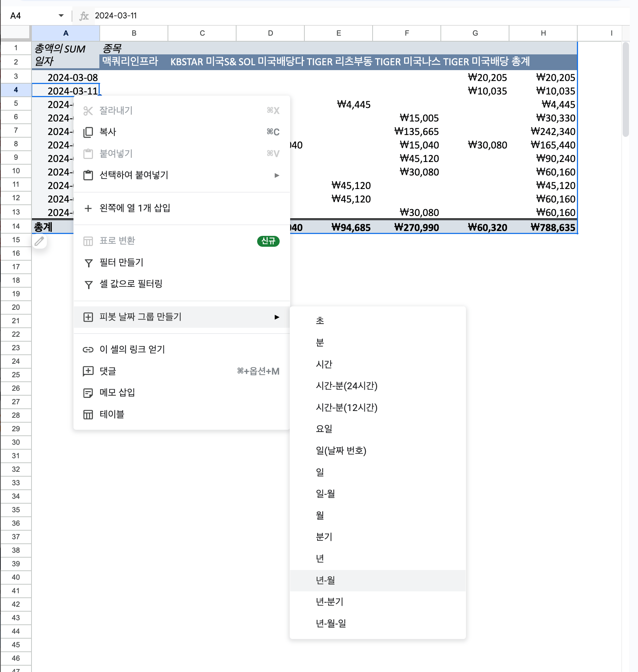Select column H header
The image size is (638, 672).
pyautogui.click(x=543, y=33)
